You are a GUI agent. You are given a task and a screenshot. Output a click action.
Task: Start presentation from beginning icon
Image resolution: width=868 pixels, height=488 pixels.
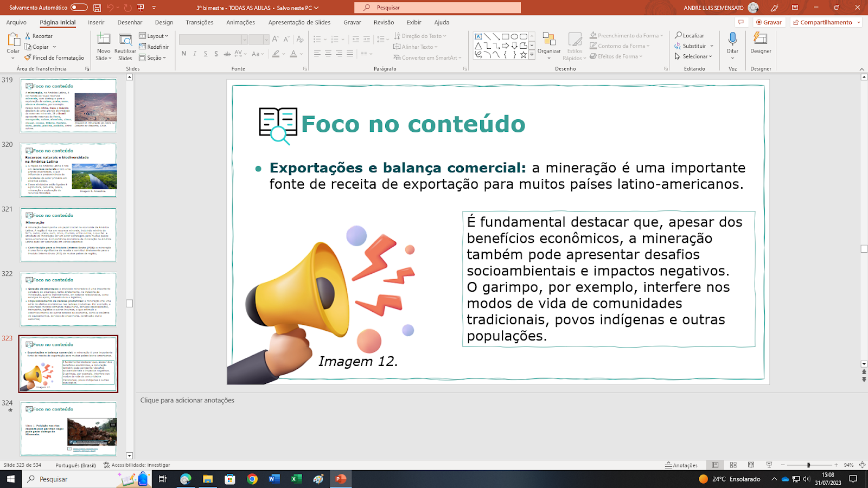pyautogui.click(x=141, y=8)
